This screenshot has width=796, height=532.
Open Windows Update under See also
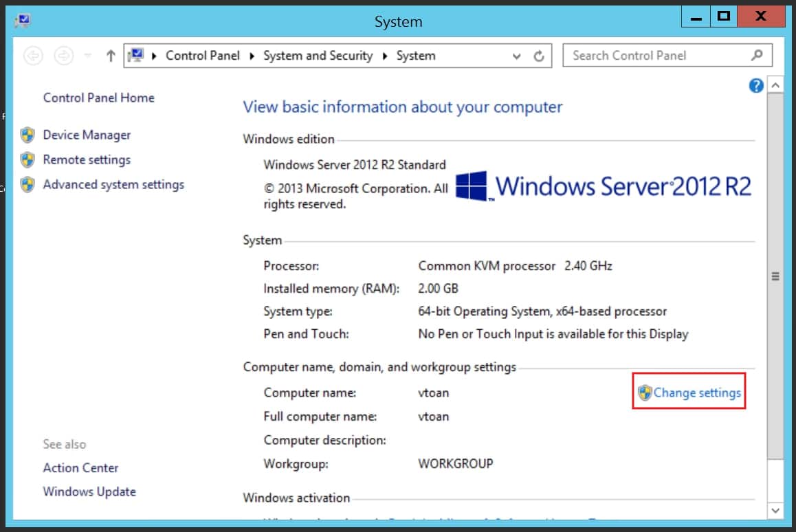[89, 491]
